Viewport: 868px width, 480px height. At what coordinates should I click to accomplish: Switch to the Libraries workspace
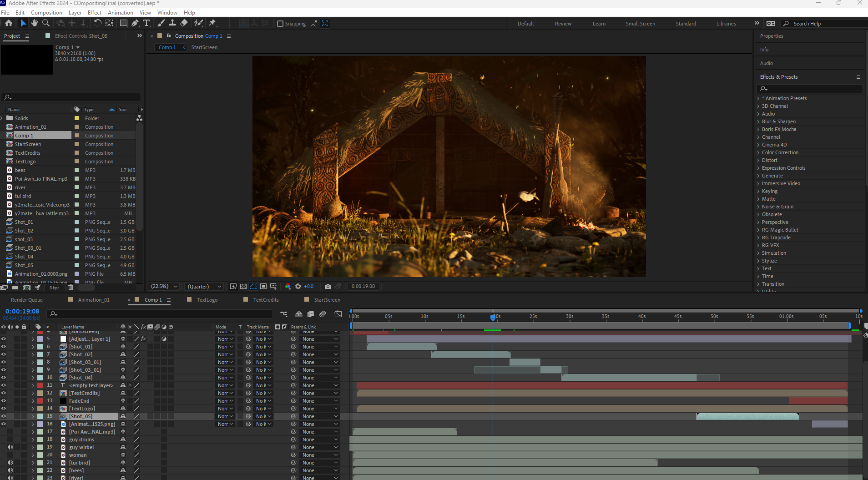pos(726,24)
